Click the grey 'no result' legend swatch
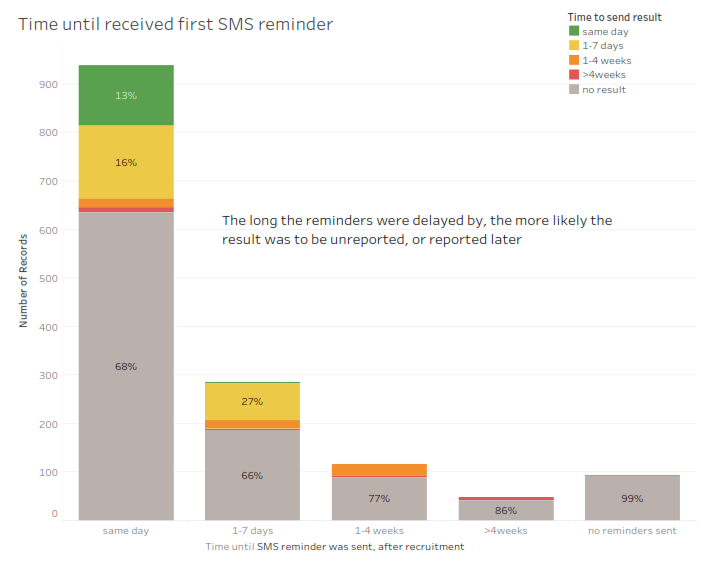The height and width of the screenshot is (566, 714). coord(574,90)
